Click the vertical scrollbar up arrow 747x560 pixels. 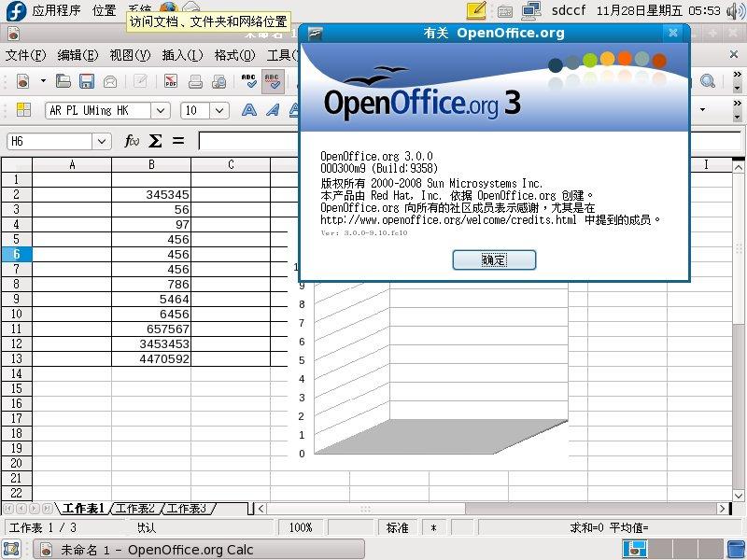(738, 167)
